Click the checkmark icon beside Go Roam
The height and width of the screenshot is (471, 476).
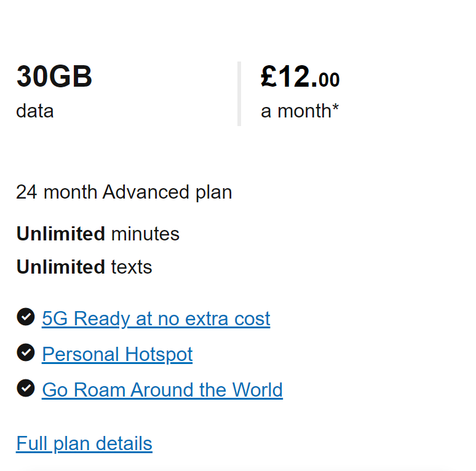pyautogui.click(x=26, y=388)
